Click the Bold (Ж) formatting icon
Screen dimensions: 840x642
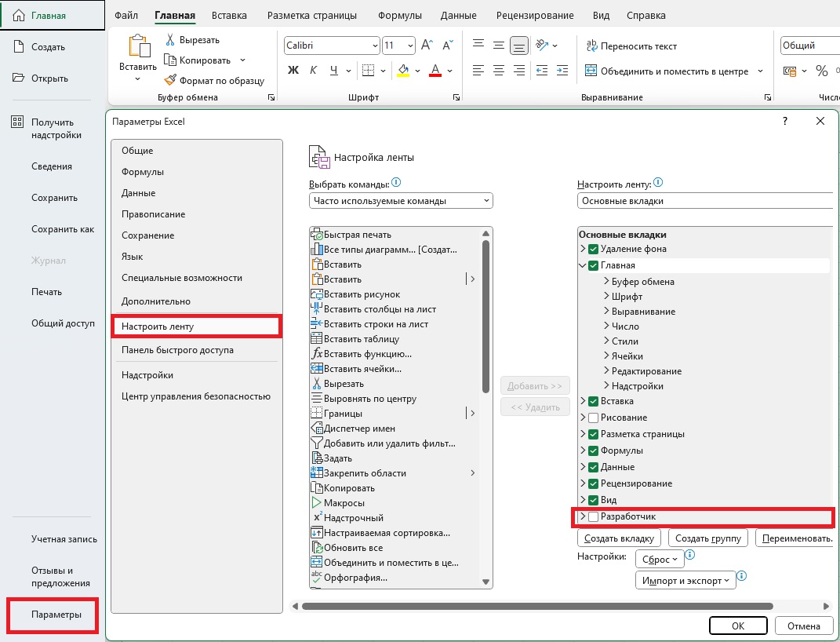293,71
